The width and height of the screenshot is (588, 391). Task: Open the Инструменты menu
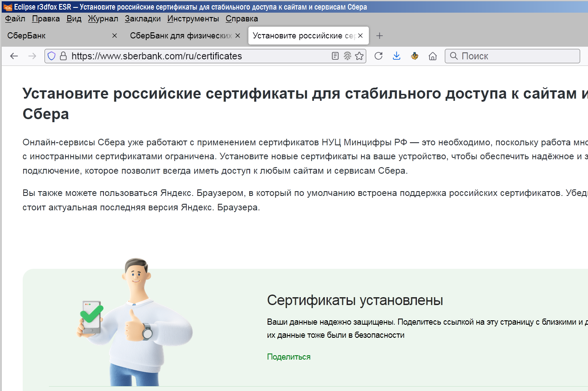point(193,19)
